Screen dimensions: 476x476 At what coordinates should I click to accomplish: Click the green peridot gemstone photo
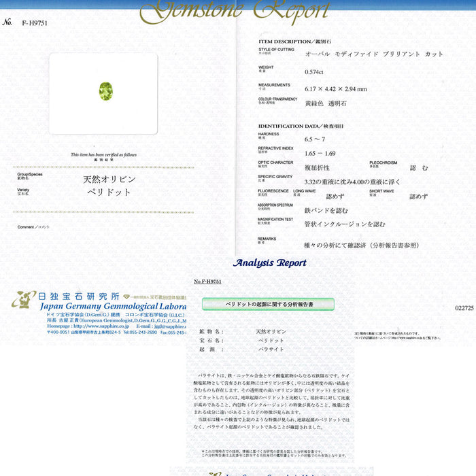coord(105,91)
